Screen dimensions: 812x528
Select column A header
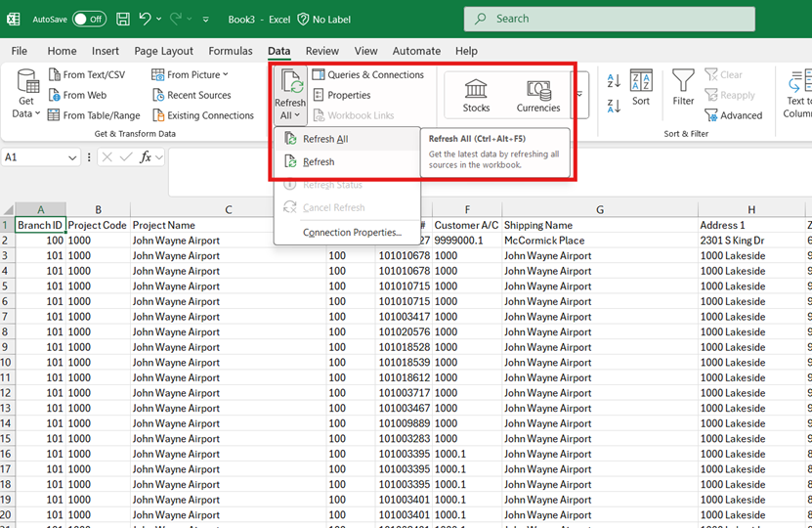(40, 209)
